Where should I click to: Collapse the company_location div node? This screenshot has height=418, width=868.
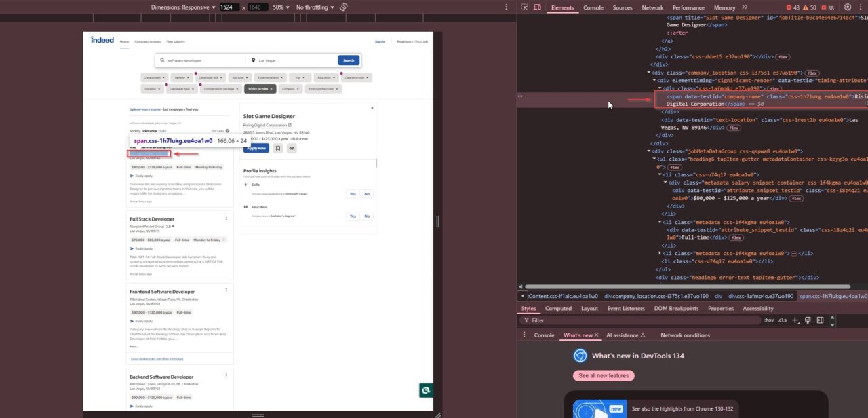click(x=650, y=73)
